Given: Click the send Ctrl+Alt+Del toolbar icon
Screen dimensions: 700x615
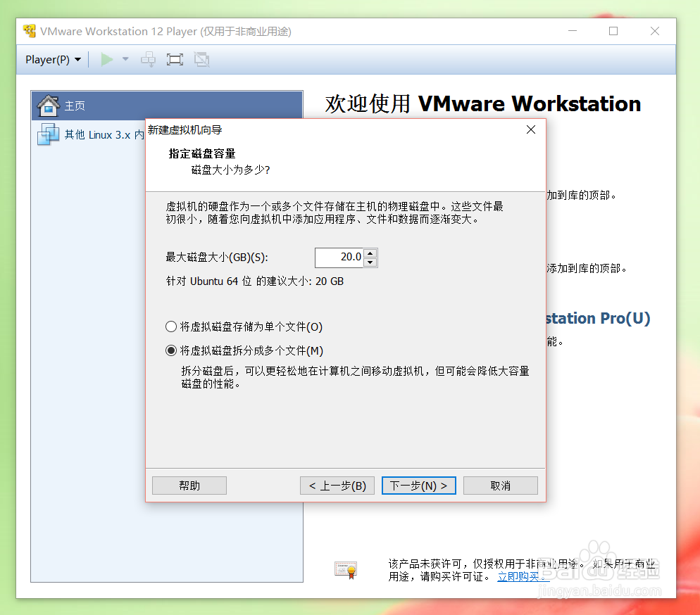Looking at the screenshot, I should [x=148, y=59].
